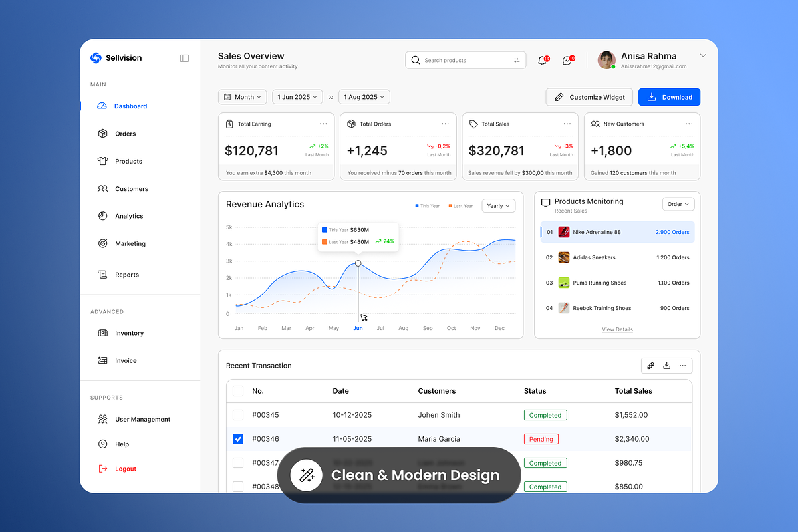Screen dimensions: 798x532
Task: Toggle the select-all checkbox in table header
Action: tap(238, 391)
